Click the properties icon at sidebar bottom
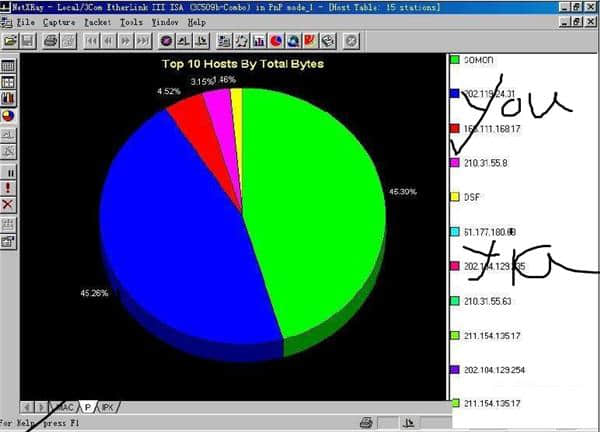 8,241
